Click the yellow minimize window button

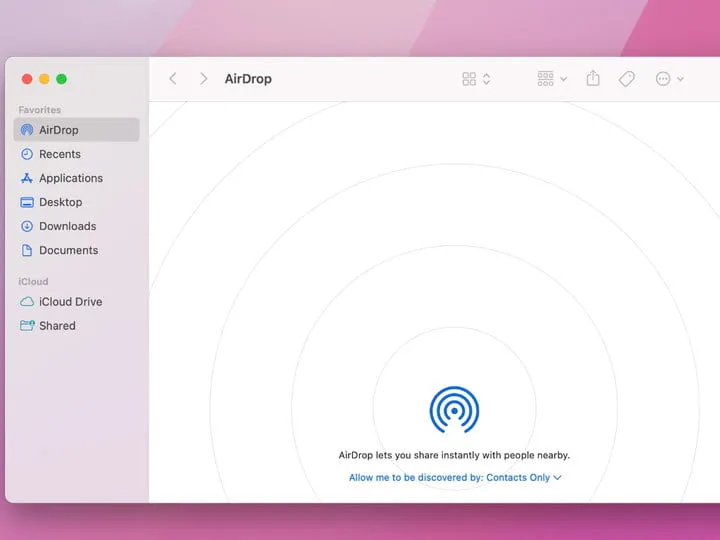44,79
